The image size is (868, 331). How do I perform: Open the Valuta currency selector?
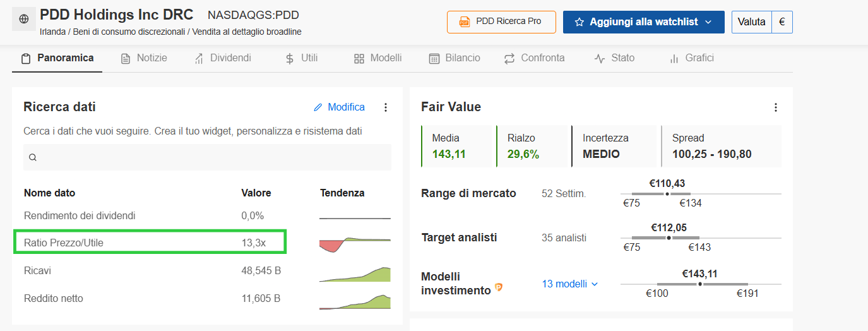pyautogui.click(x=751, y=21)
